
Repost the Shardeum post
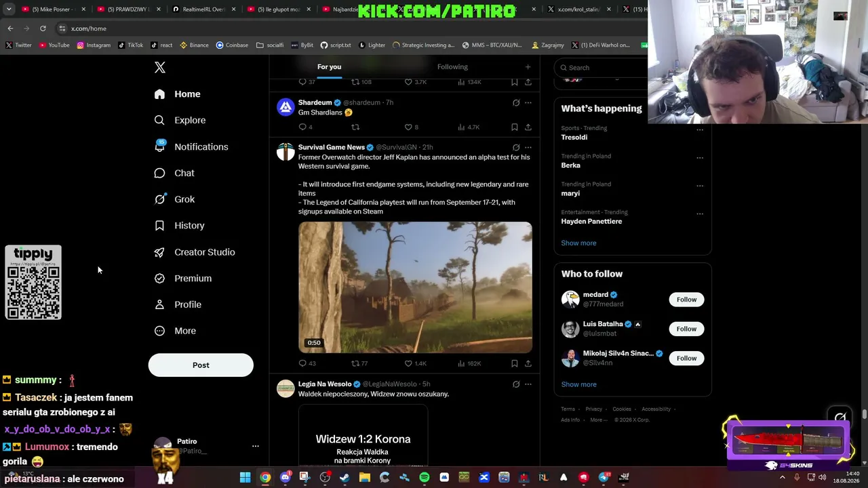[x=355, y=127]
